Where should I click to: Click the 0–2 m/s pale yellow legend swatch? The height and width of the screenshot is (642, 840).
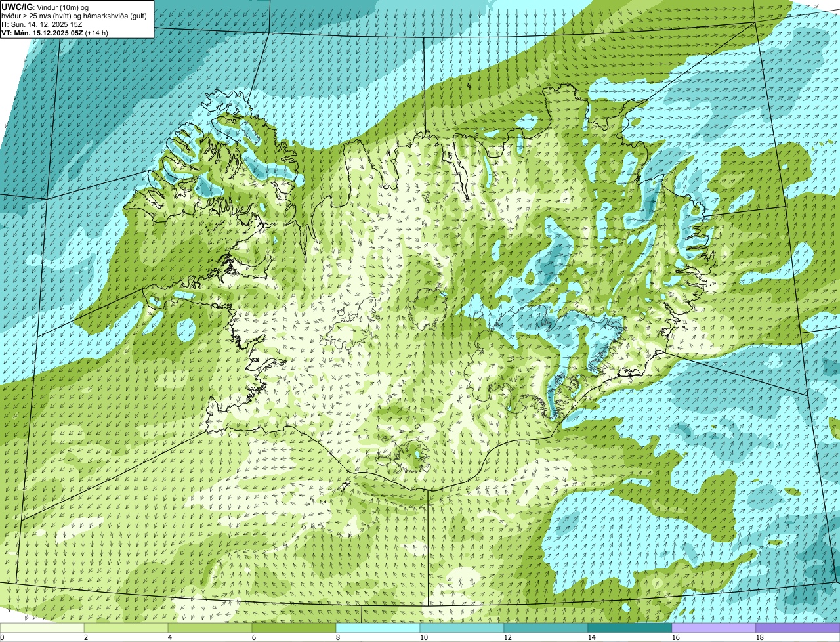(42, 628)
